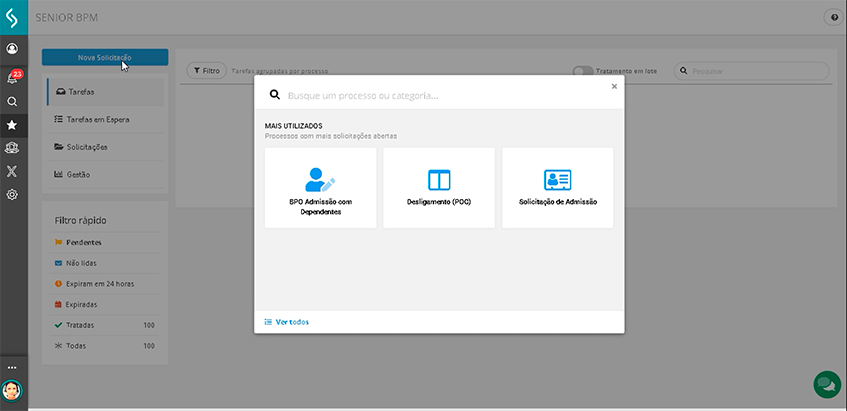Filter by Expiram em 24 horas
This screenshot has height=411, width=847.
click(x=100, y=284)
